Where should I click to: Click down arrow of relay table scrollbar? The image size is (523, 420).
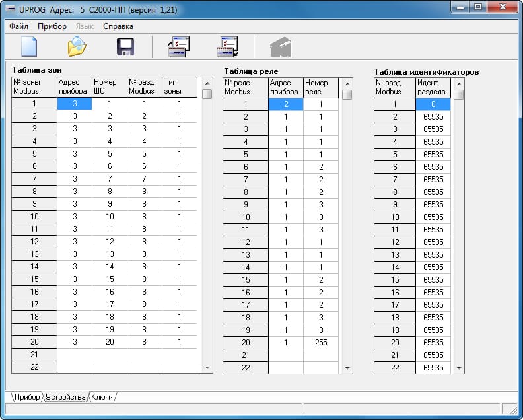click(347, 368)
